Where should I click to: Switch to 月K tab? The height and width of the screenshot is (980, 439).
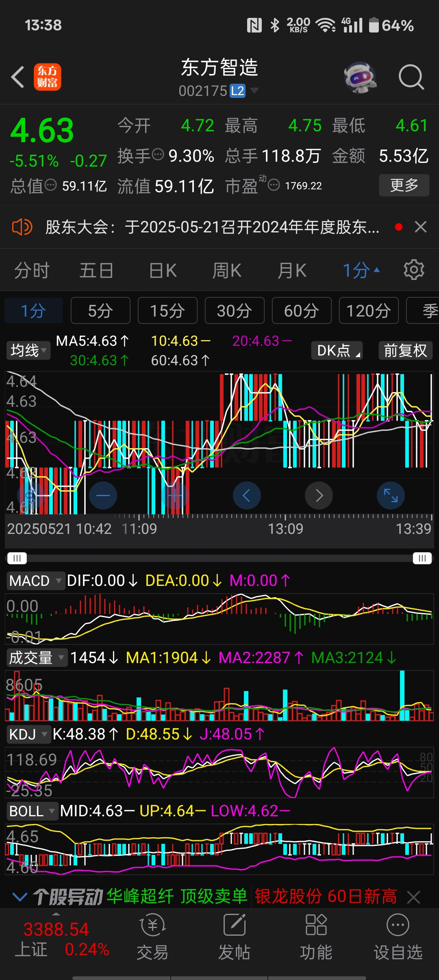point(292,270)
